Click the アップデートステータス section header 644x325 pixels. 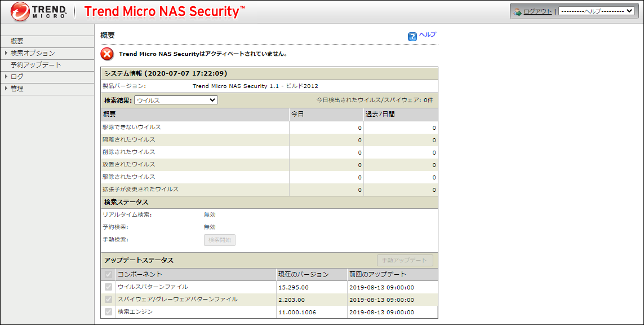139,261
